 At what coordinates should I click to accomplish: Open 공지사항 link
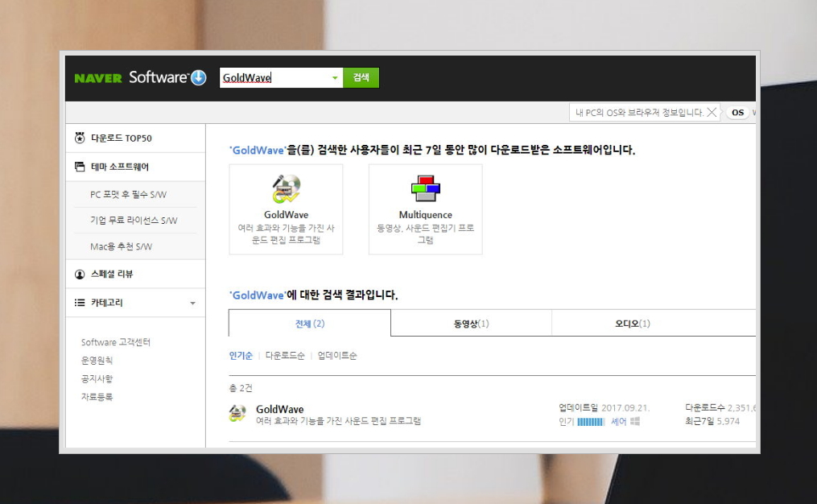(x=97, y=379)
